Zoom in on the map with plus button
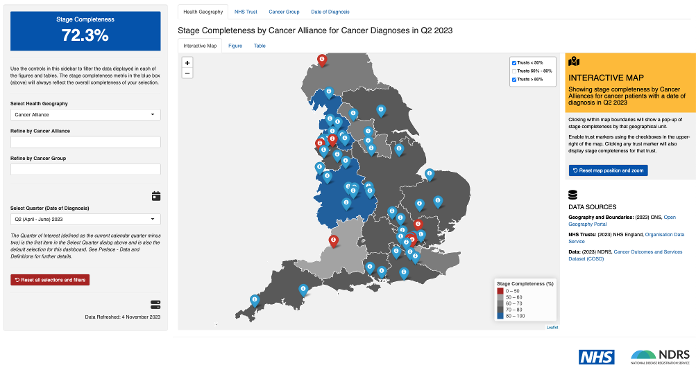696x372 pixels. tap(187, 63)
